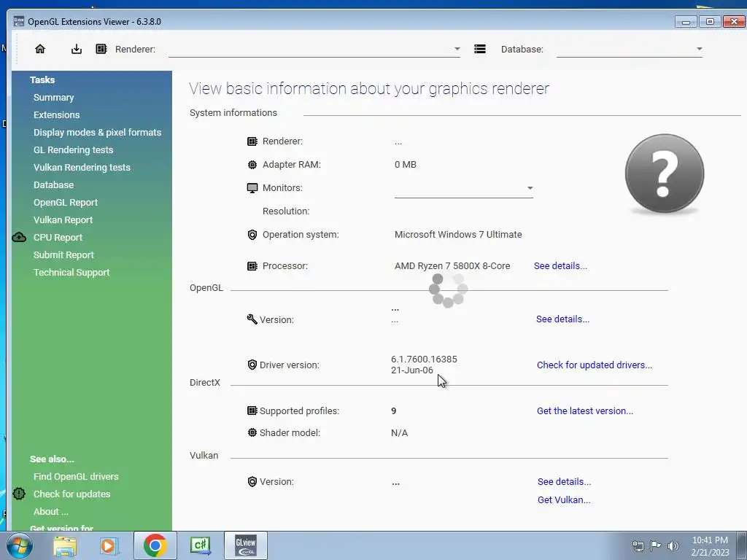Screen dimensions: 747x560
Task: Click the chip icon beside top Renderer label
Action: [101, 49]
